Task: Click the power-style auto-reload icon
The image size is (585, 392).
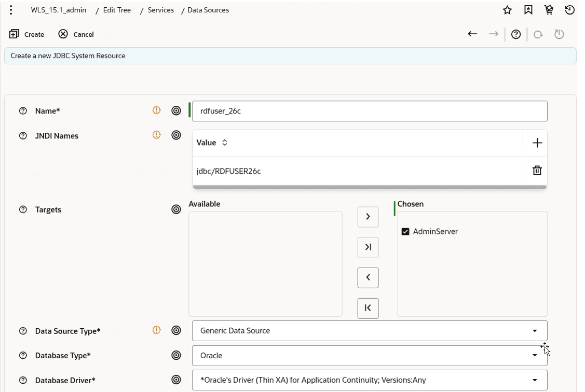Action: (559, 34)
